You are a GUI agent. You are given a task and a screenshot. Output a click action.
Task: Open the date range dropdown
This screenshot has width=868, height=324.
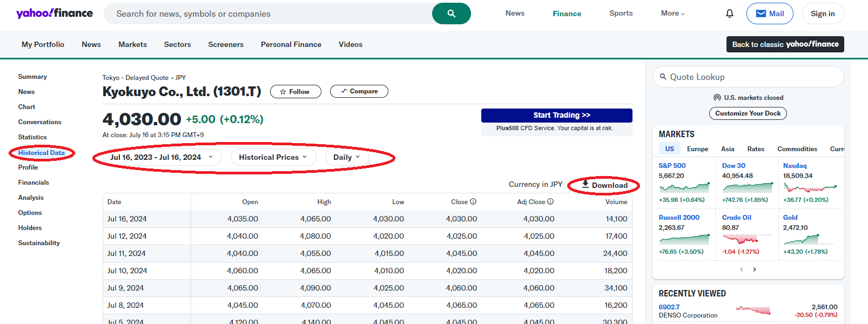coord(163,157)
